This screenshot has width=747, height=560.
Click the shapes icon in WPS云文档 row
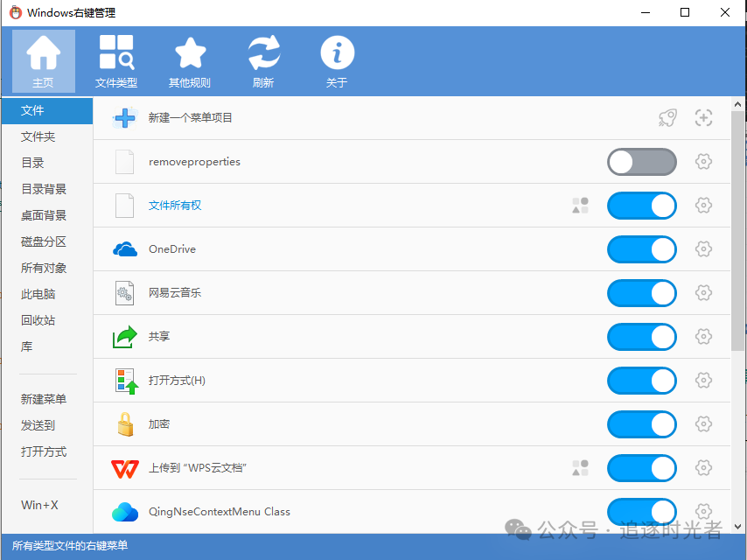click(580, 467)
